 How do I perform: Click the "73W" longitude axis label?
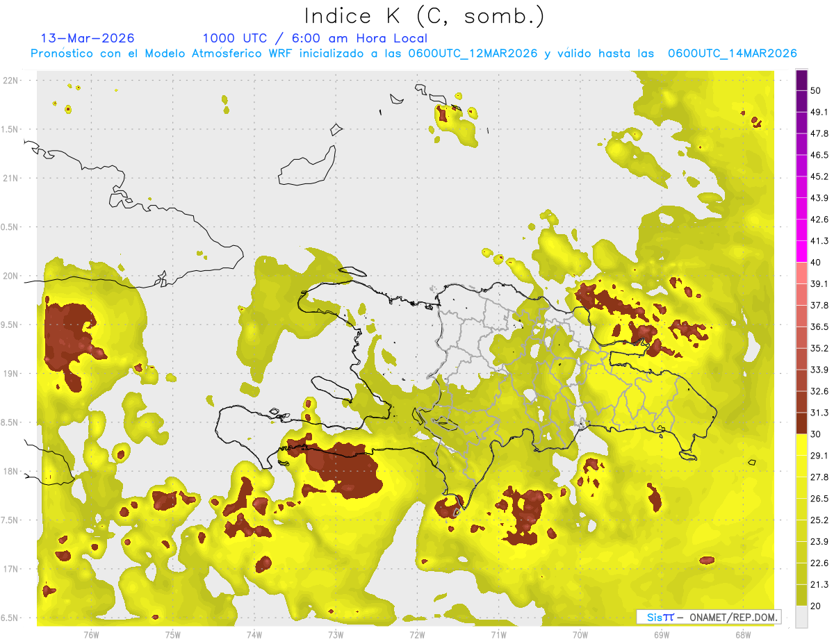pyautogui.click(x=336, y=635)
